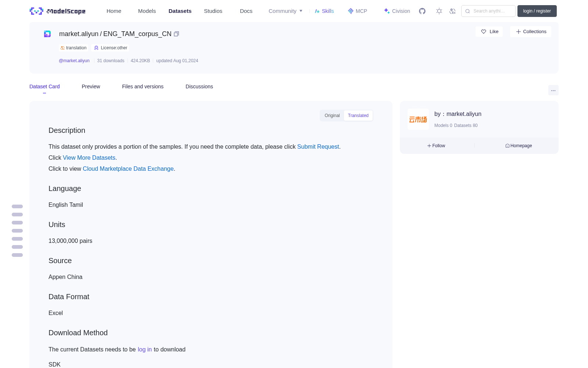Click the by: market.aliyun owner name
588x368 pixels.
(x=458, y=114)
